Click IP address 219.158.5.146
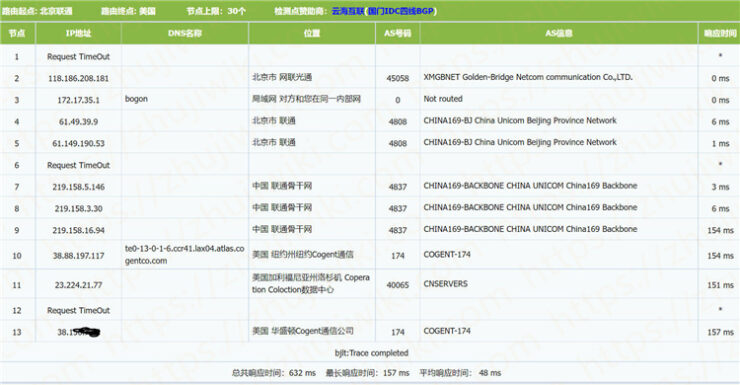This screenshot has height=385, width=740. click(x=78, y=187)
